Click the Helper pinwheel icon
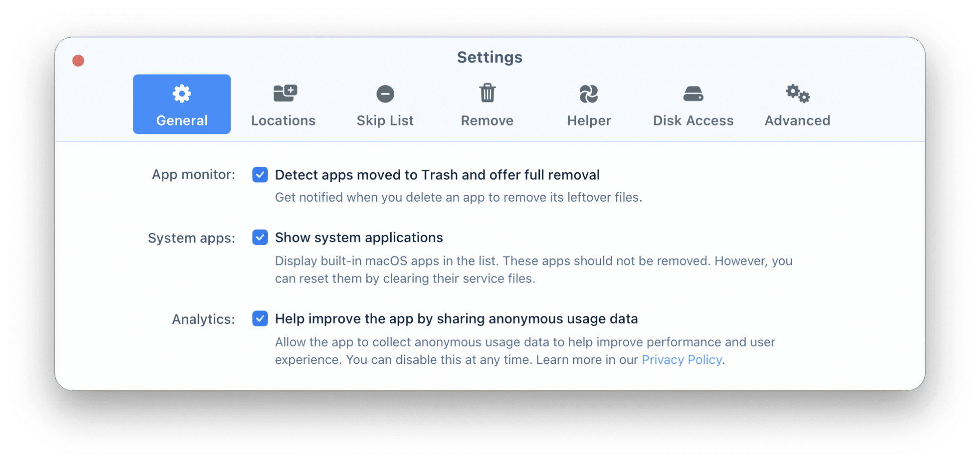 pyautogui.click(x=589, y=94)
